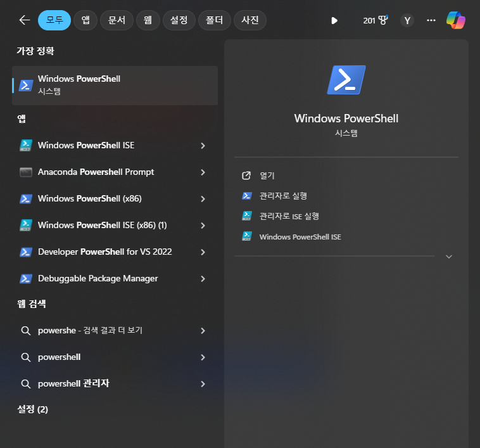Open the 201 rewards points badge
The width and height of the screenshot is (480, 448).
(376, 20)
